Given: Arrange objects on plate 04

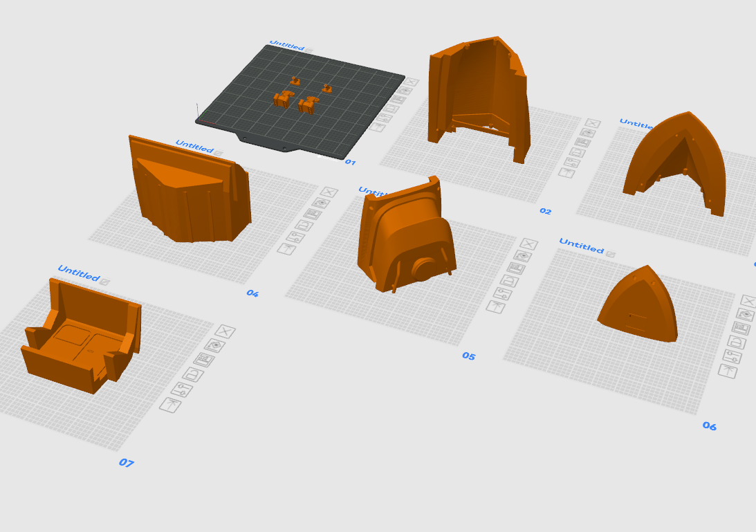Looking at the screenshot, I should (x=313, y=214).
